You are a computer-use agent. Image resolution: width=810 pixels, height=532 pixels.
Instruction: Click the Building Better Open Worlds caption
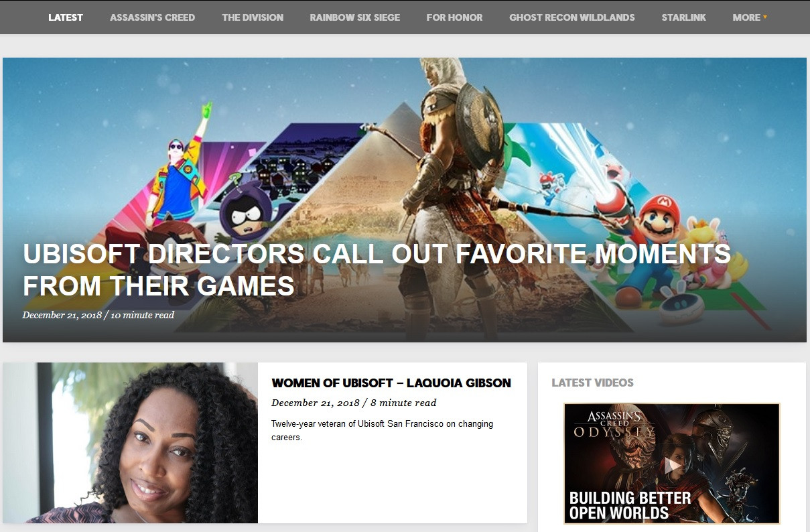tap(629, 506)
